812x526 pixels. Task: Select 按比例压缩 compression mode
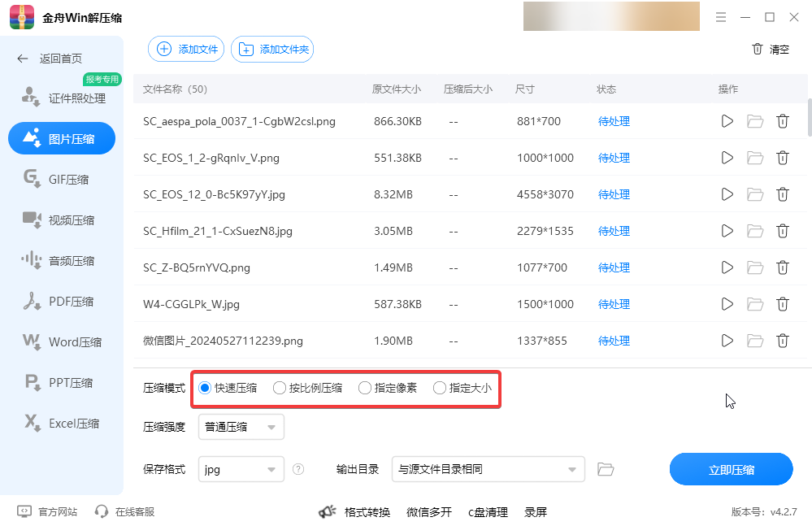click(x=307, y=388)
